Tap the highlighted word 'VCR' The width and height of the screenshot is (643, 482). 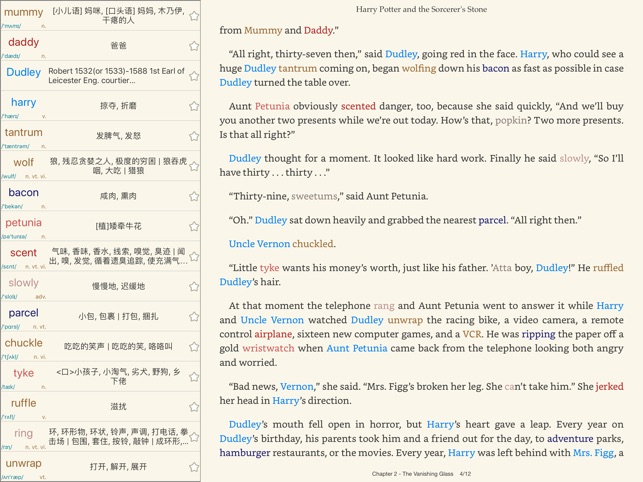point(472,334)
